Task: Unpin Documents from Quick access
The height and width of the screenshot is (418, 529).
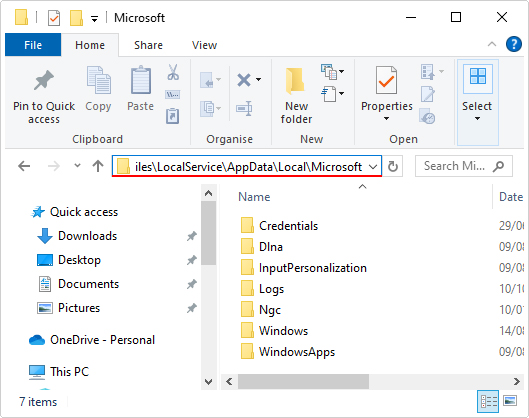Action: click(x=192, y=284)
